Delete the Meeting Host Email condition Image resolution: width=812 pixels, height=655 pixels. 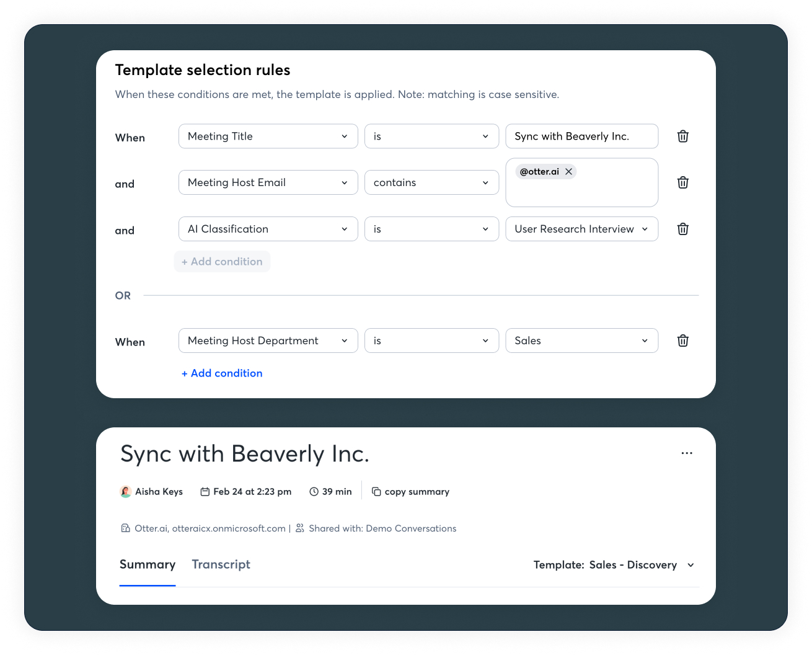(x=682, y=182)
